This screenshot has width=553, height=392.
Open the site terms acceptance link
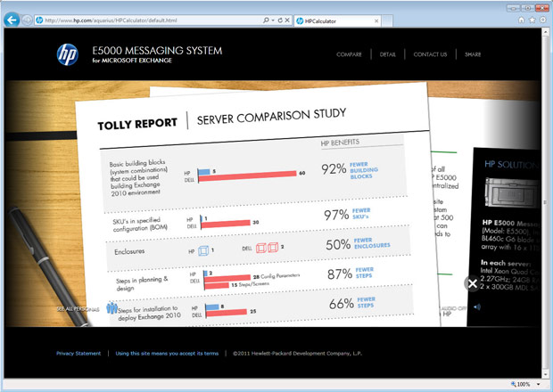pos(167,354)
